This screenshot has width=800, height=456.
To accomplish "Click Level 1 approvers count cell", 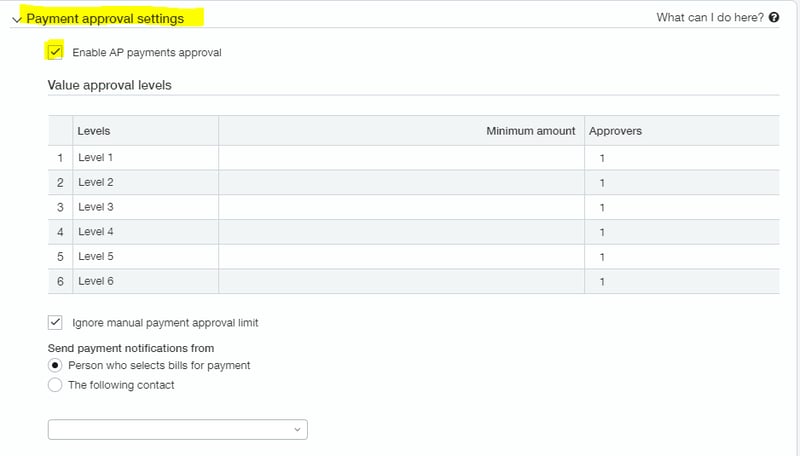I will coord(681,158).
